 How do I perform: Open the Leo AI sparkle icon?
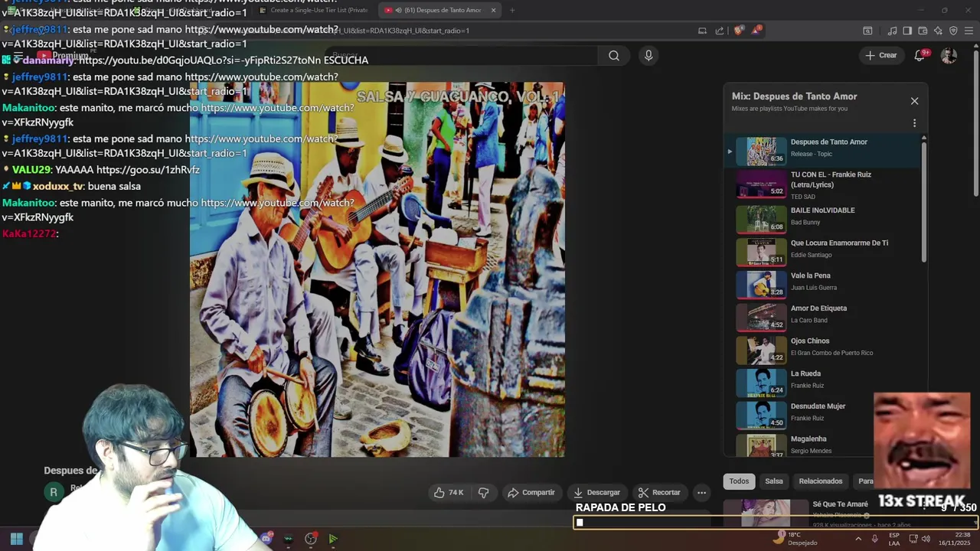coord(938,31)
